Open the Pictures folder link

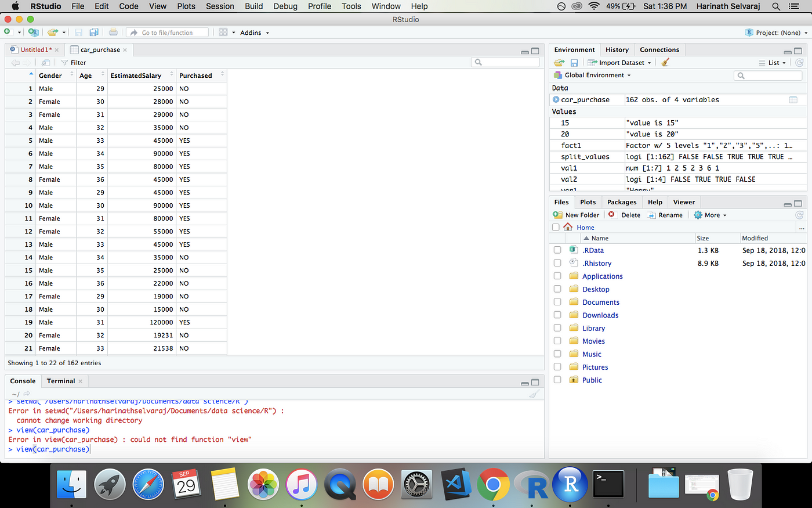pos(595,368)
